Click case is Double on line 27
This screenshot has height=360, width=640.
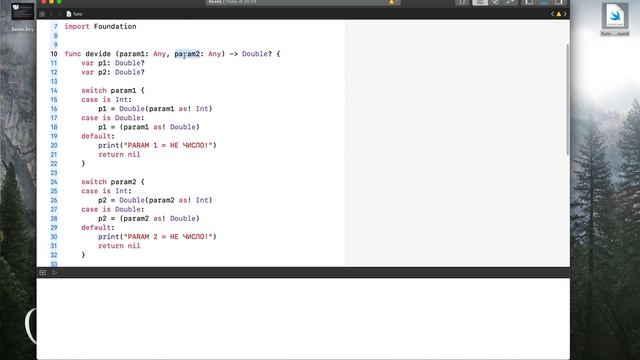coord(113,209)
